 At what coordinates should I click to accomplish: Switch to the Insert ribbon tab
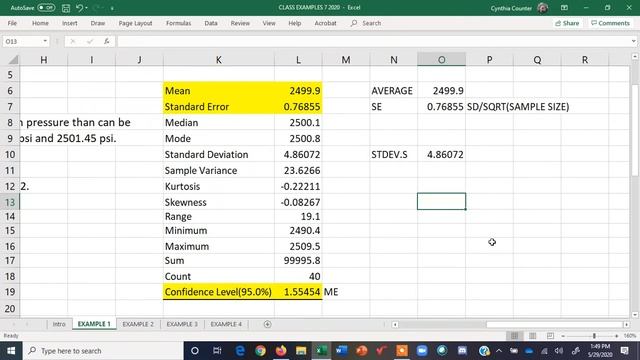pos(69,23)
